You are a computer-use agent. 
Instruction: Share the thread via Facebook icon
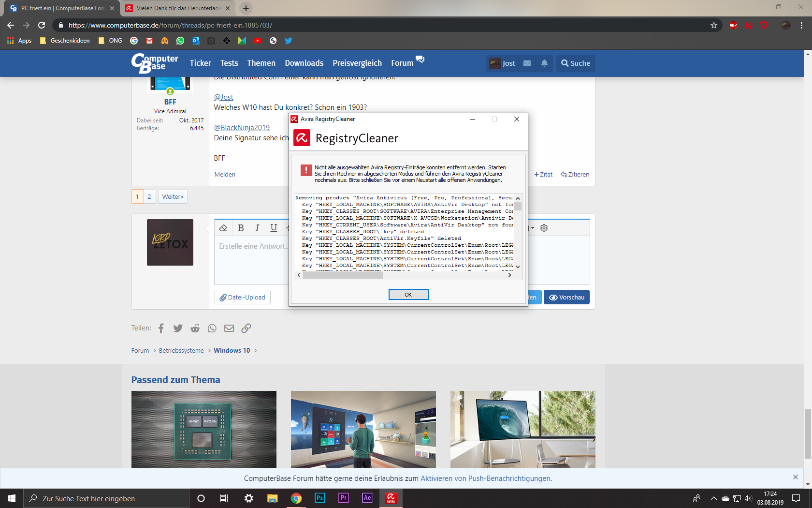tap(161, 328)
